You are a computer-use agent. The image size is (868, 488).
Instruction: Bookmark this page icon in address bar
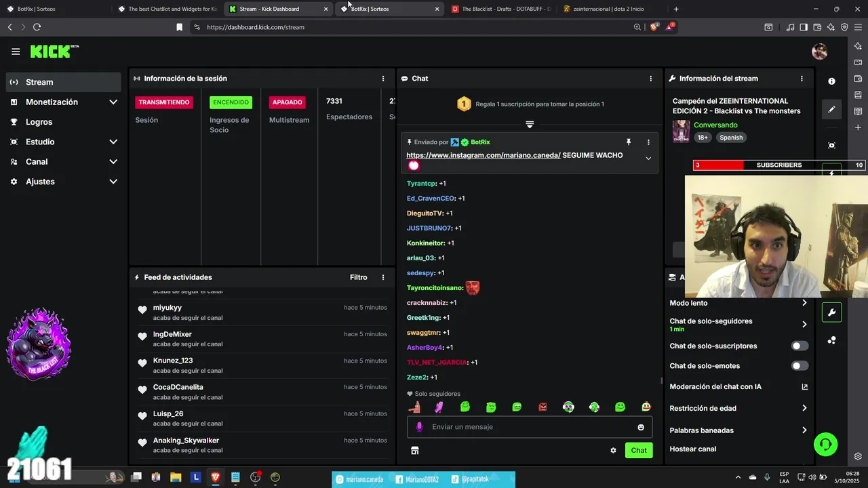179,27
